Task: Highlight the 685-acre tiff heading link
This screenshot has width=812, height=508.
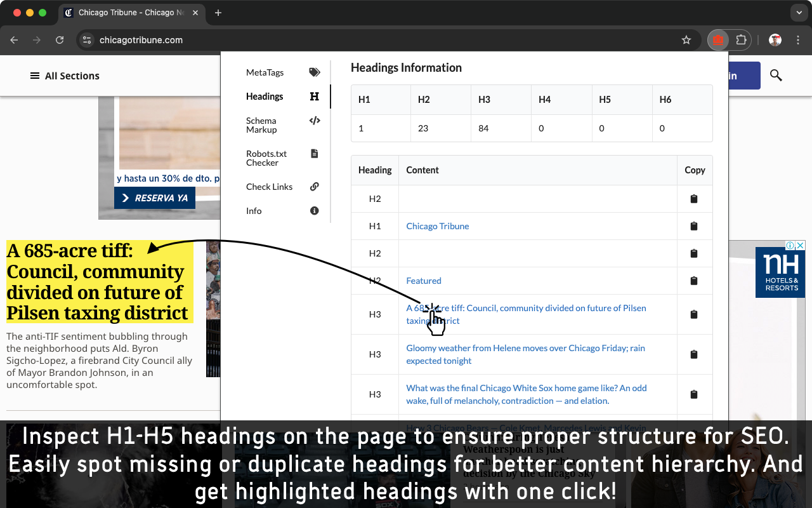Action: [x=526, y=314]
